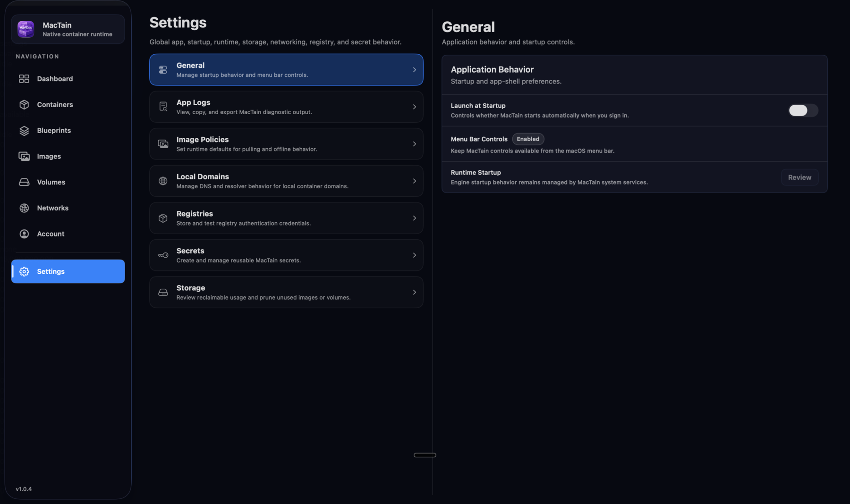The image size is (850, 504).
Task: Click the General toggles icon
Action: 163,70
